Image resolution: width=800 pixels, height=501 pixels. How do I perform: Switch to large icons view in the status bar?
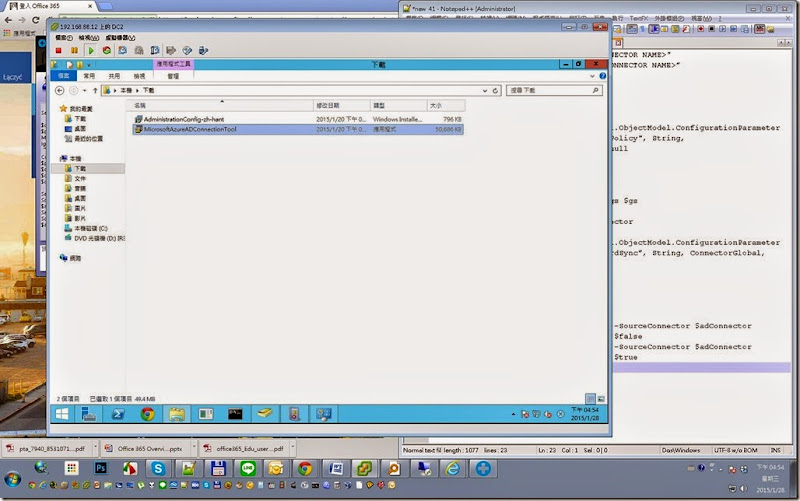pyautogui.click(x=601, y=398)
